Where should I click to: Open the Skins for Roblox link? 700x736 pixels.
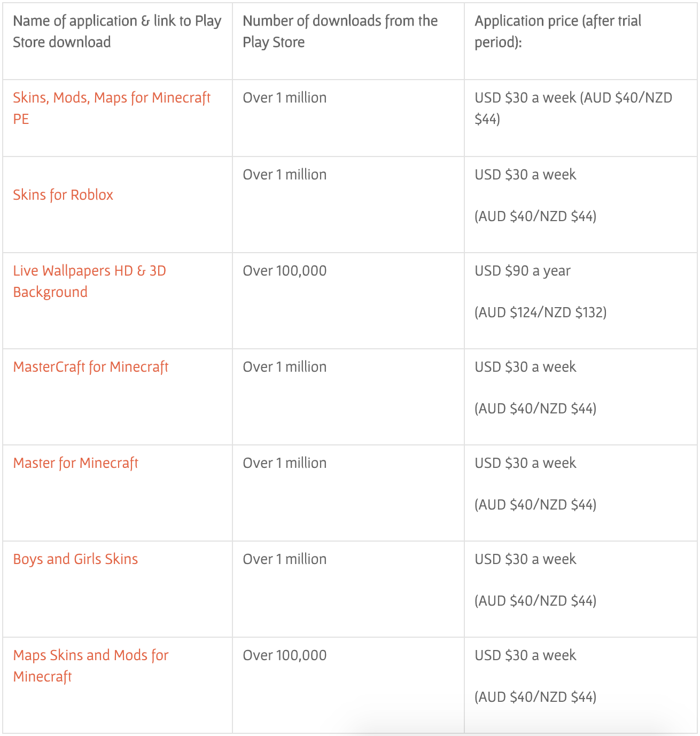(x=63, y=195)
